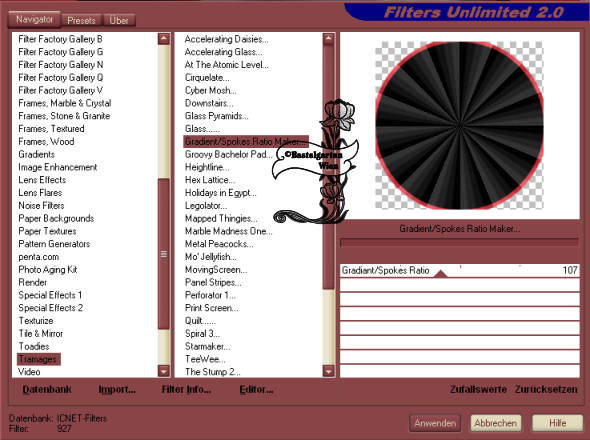Choose the Cirquelate... filter
The width and height of the screenshot is (590, 440).
(x=207, y=78)
